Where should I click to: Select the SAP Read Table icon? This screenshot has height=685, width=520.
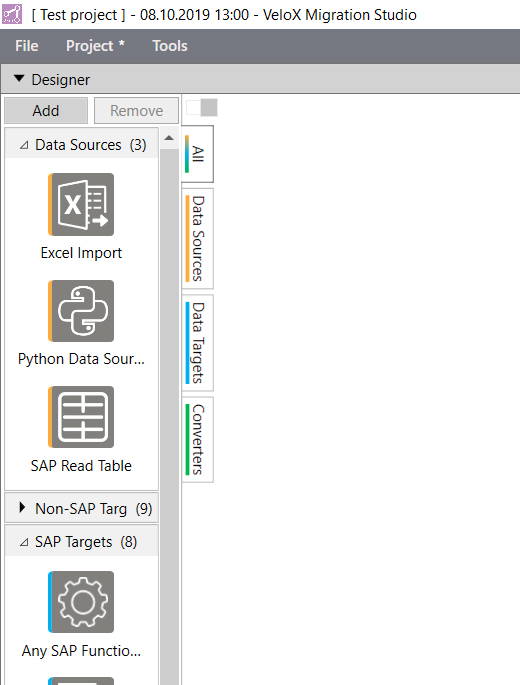click(x=81, y=417)
